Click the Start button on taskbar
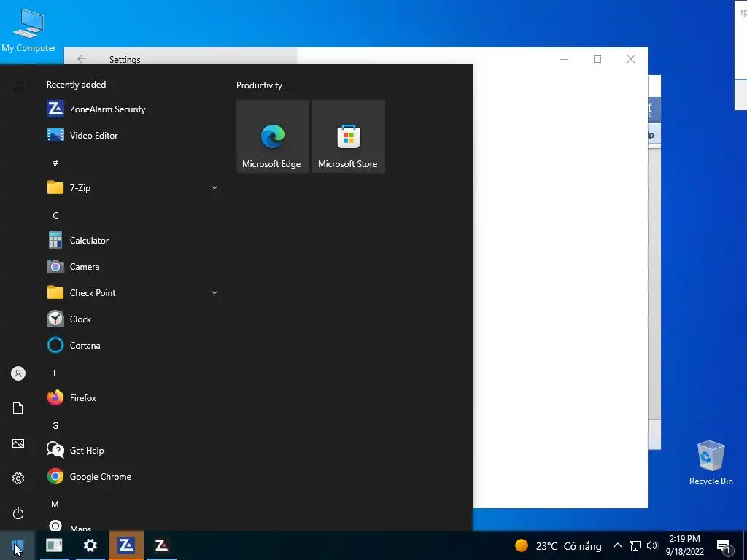 pos(18,545)
